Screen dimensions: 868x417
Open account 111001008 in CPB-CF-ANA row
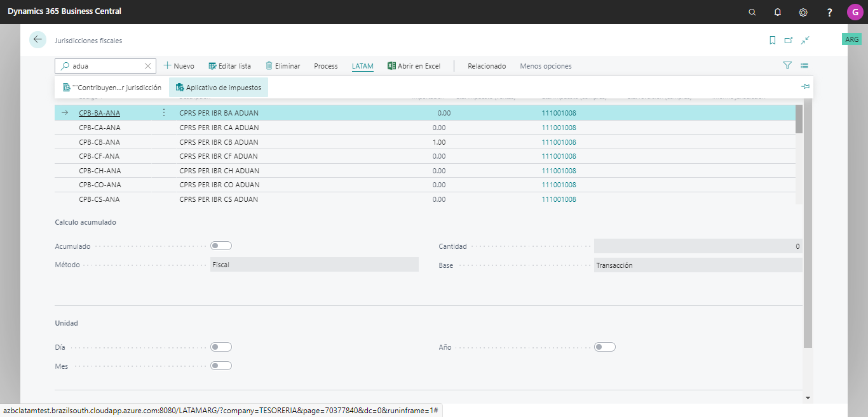[x=559, y=156]
